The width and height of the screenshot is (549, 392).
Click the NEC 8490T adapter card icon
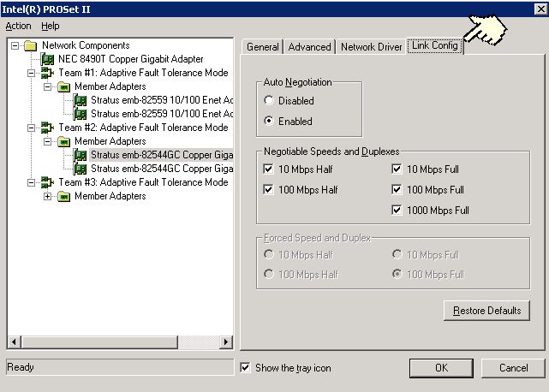click(47, 59)
